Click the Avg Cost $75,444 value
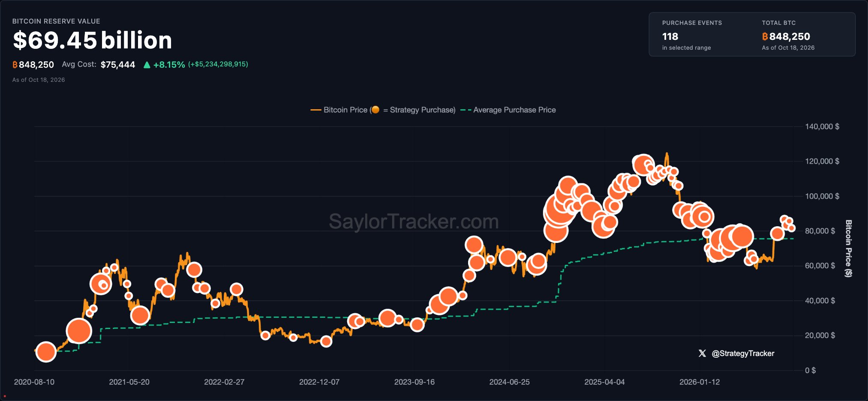The height and width of the screenshot is (401, 868). [118, 65]
